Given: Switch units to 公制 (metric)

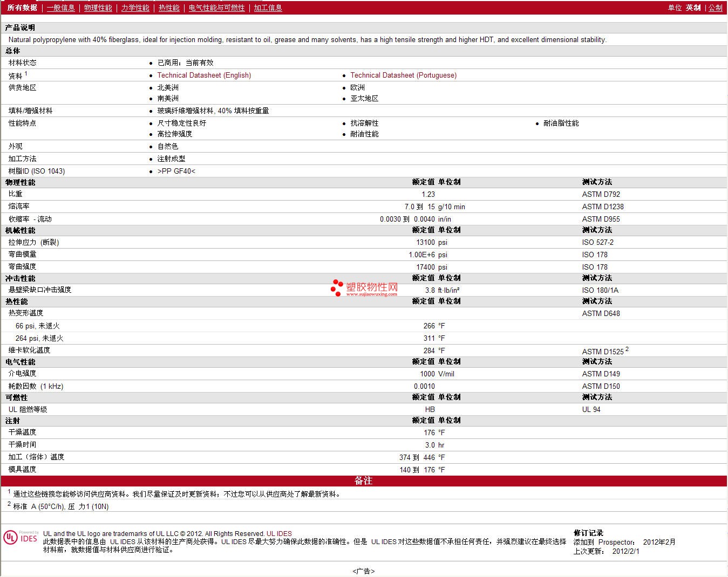Looking at the screenshot, I should [x=715, y=8].
